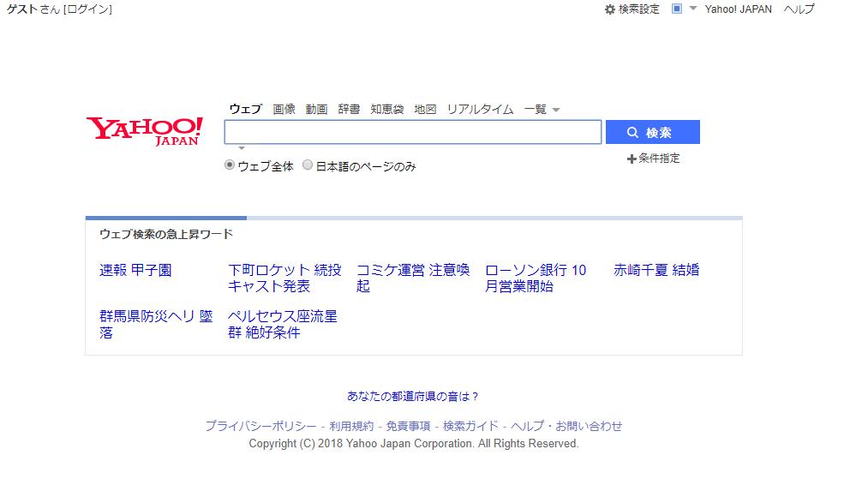This screenshot has width=868, height=491.
Task: Open the ヘルプ・お問い合わせ footer link
Action: click(x=566, y=426)
